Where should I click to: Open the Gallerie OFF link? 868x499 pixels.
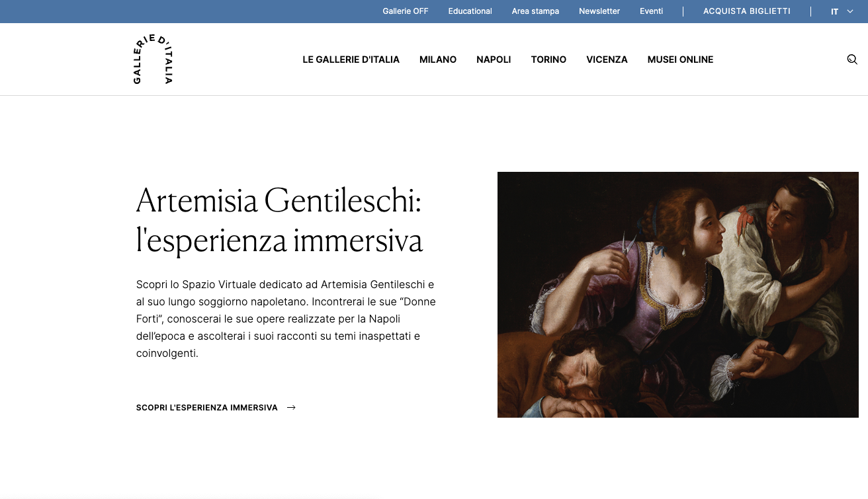[406, 11]
